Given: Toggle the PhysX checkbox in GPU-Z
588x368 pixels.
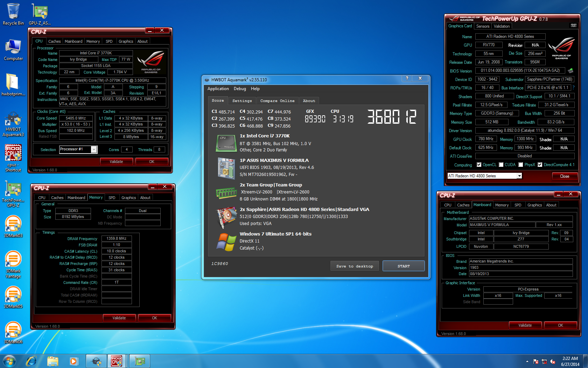Looking at the screenshot, I should point(521,165).
